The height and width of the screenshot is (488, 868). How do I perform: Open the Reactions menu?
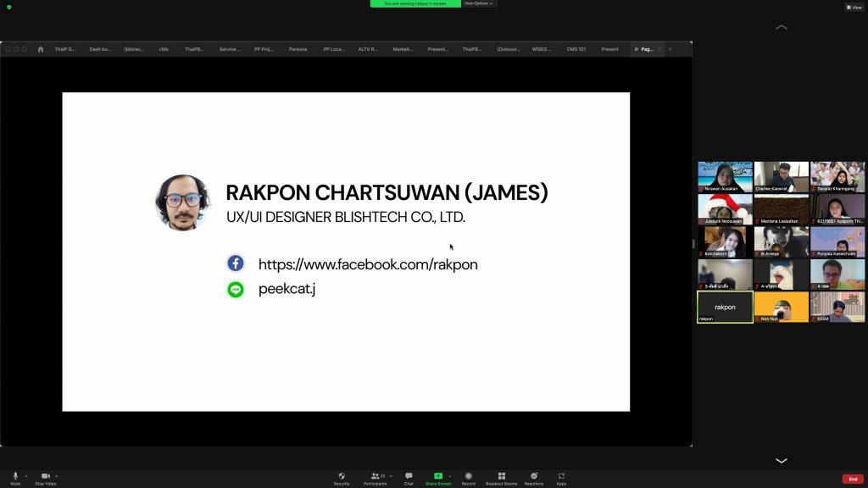(x=534, y=479)
